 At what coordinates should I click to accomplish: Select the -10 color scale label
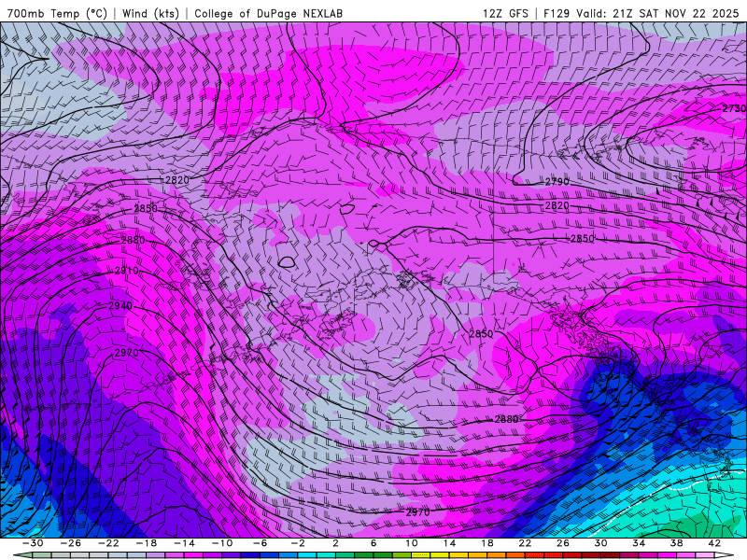pyautogui.click(x=222, y=543)
